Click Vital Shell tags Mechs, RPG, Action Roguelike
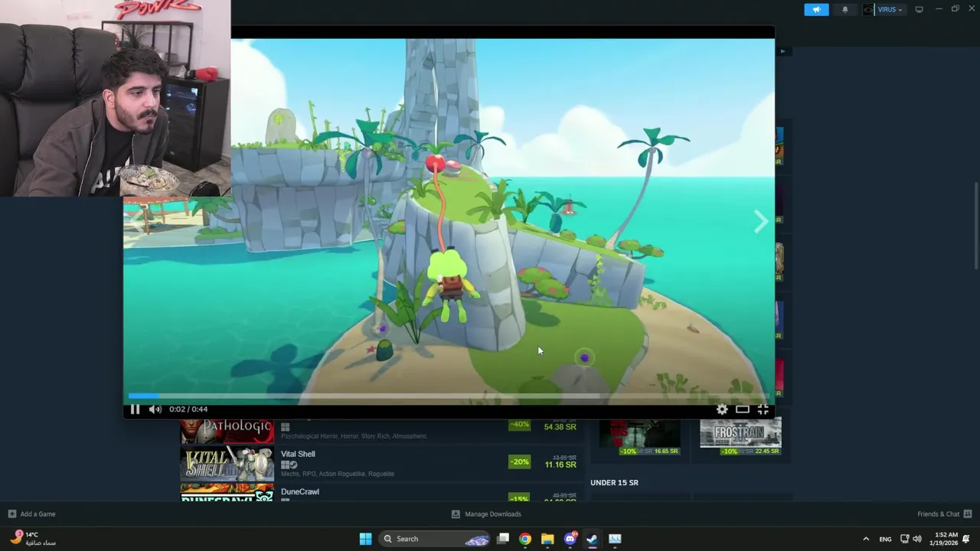980x551 pixels. [x=338, y=474]
